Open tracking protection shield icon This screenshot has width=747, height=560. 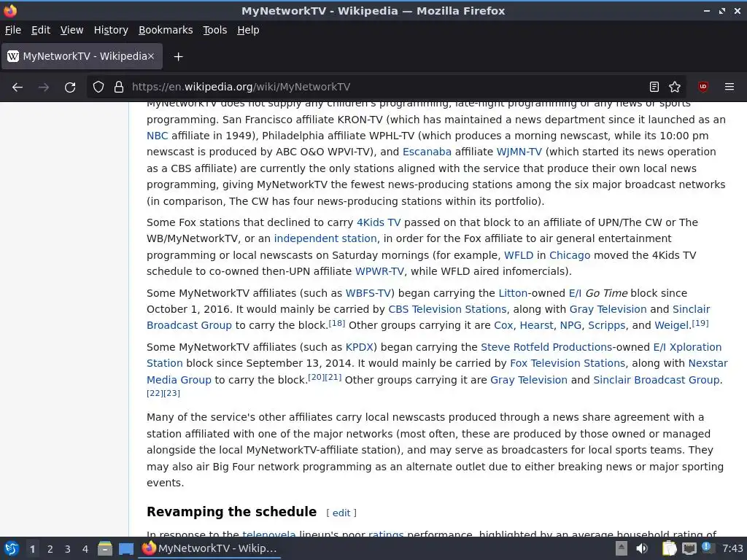click(x=98, y=87)
